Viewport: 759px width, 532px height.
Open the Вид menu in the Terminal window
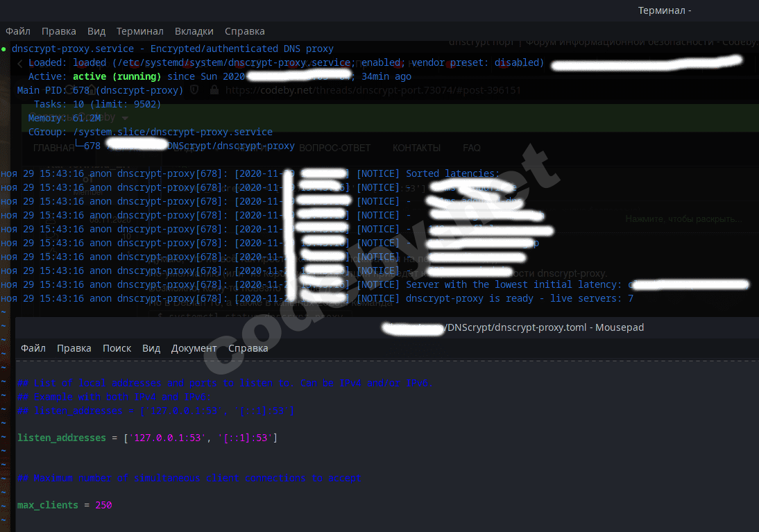[x=96, y=31]
